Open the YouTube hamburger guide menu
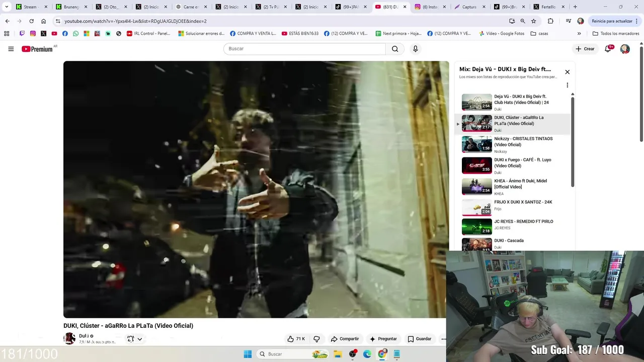 point(11,49)
